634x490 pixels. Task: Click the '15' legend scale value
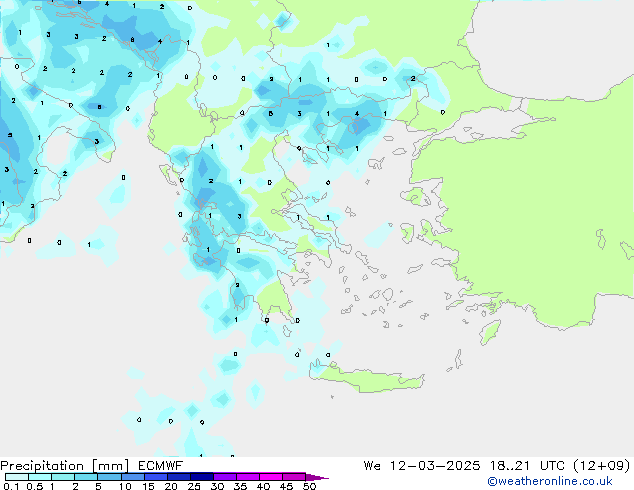click(148, 486)
